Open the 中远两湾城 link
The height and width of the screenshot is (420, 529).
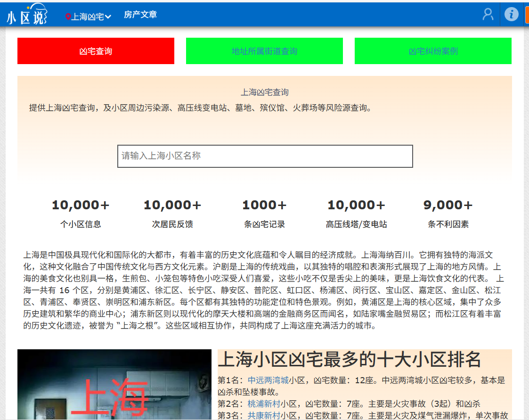tap(268, 380)
